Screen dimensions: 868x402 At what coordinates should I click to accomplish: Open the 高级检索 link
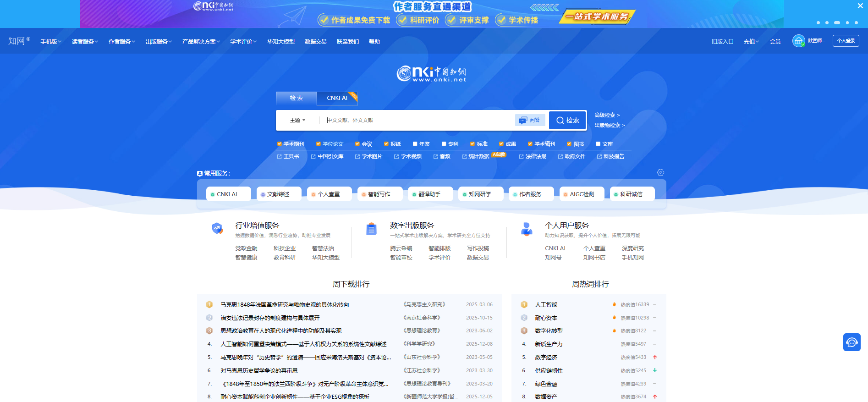tap(607, 115)
